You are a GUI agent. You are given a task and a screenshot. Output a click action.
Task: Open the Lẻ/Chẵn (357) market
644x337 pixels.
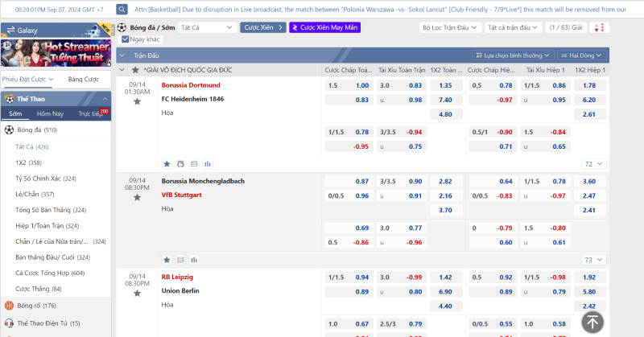tap(35, 194)
